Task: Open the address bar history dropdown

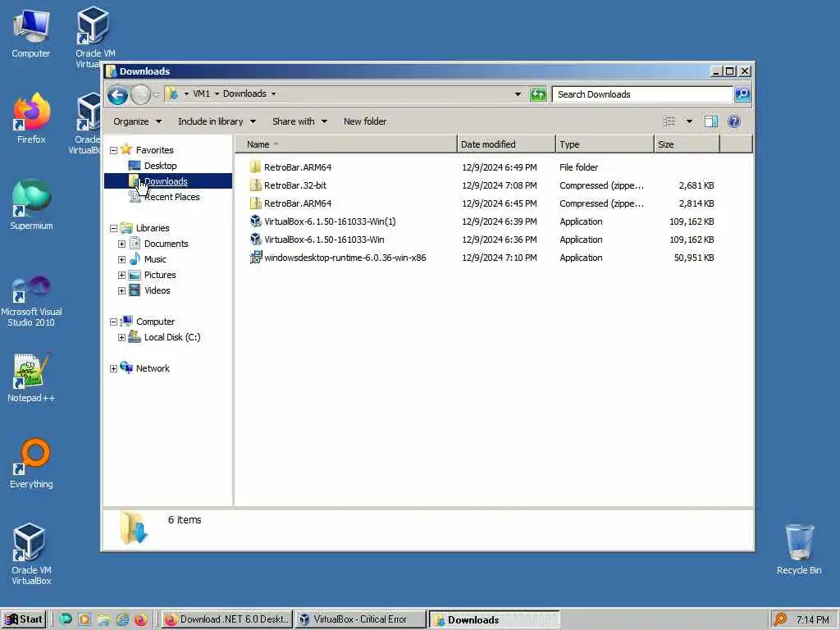Action: pos(518,94)
